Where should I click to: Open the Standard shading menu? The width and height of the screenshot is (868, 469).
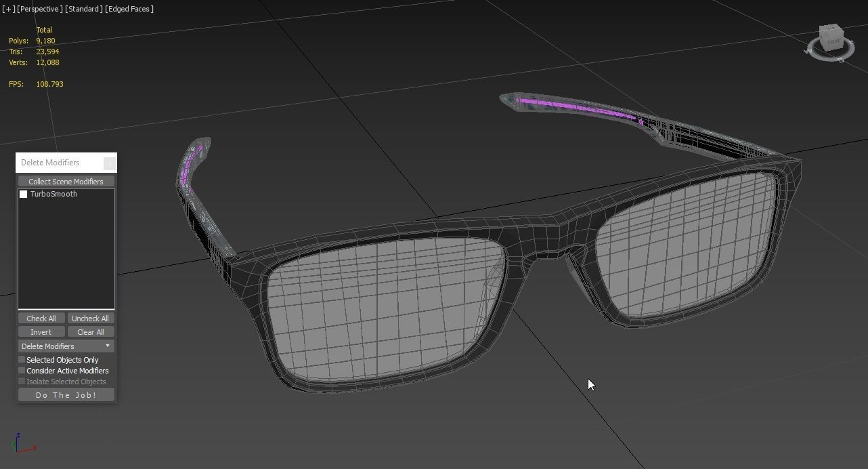point(85,9)
